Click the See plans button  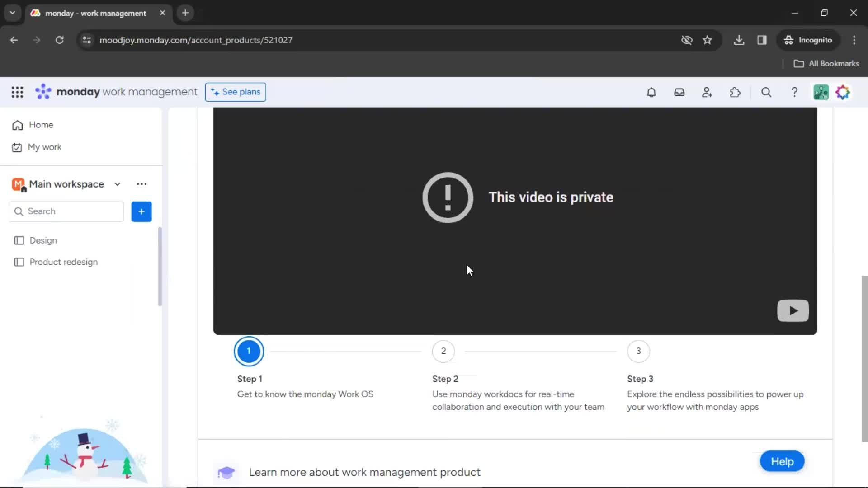(236, 92)
